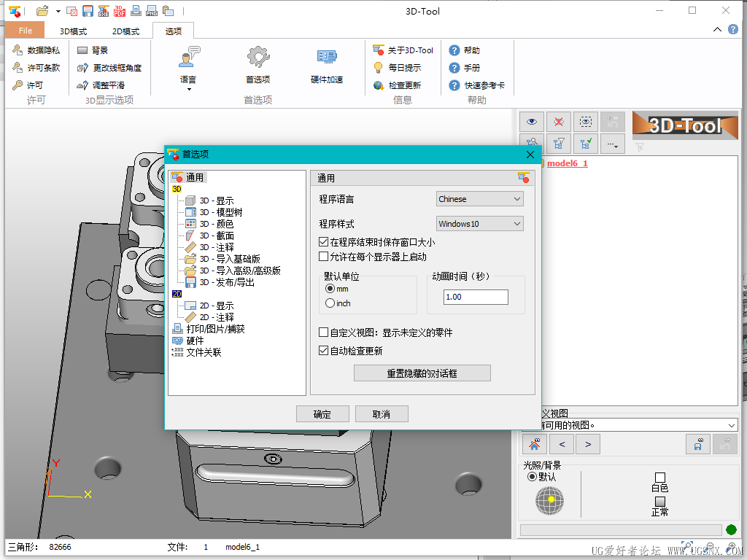The height and width of the screenshot is (560, 747).
Task: Open the quick access toolbar dropdown arrow
Action: tap(58, 11)
